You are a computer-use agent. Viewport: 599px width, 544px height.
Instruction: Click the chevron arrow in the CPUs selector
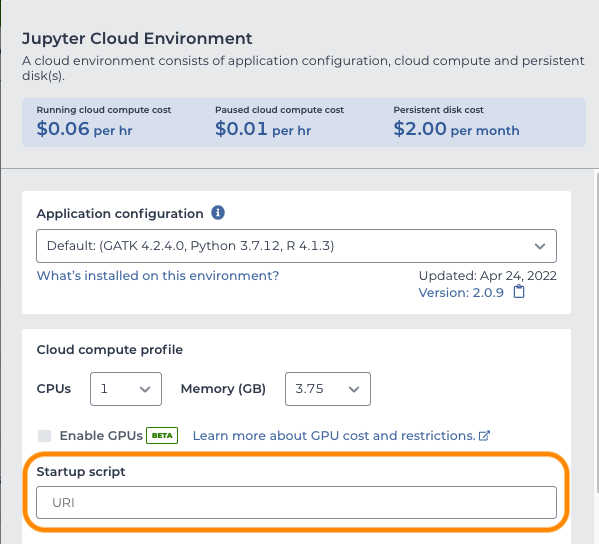145,389
